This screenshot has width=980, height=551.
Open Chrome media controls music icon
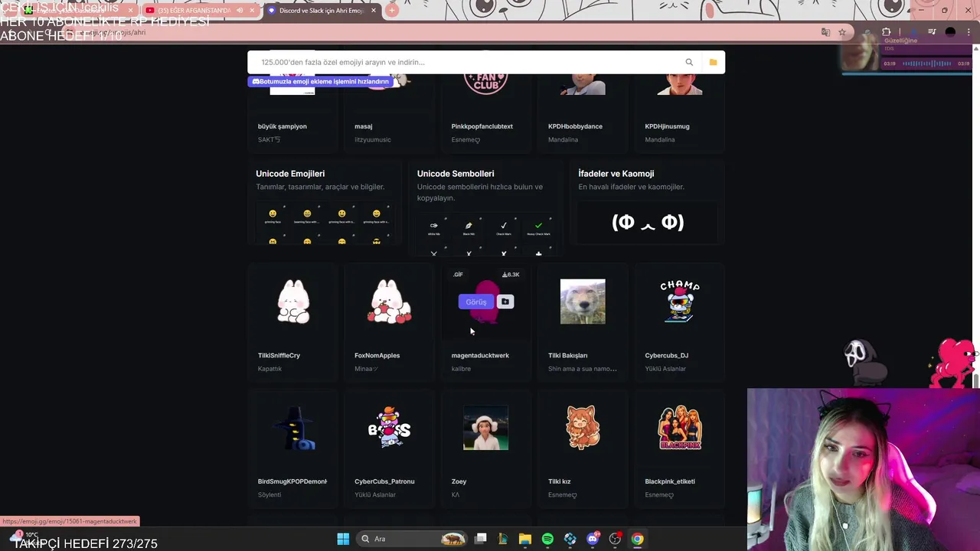pos(932,32)
